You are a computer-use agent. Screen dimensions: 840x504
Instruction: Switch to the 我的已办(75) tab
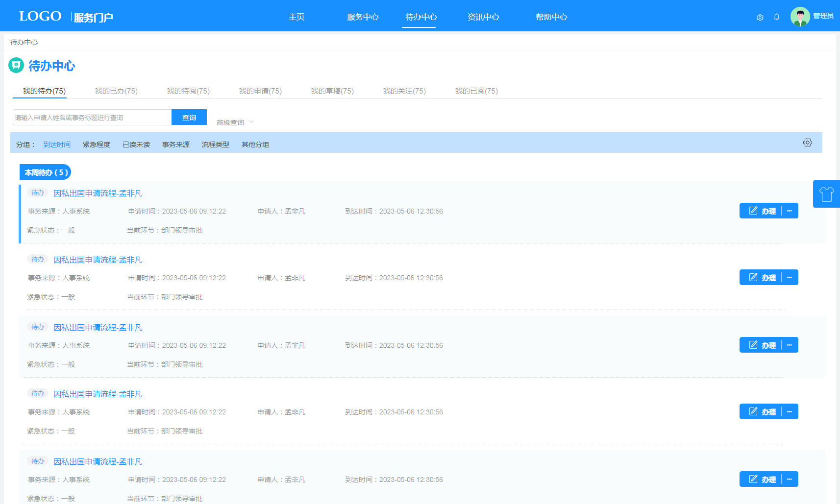coord(116,91)
